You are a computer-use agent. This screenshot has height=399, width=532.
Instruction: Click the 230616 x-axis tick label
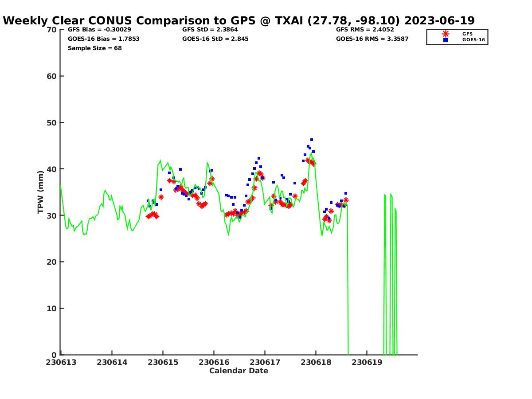(x=214, y=362)
